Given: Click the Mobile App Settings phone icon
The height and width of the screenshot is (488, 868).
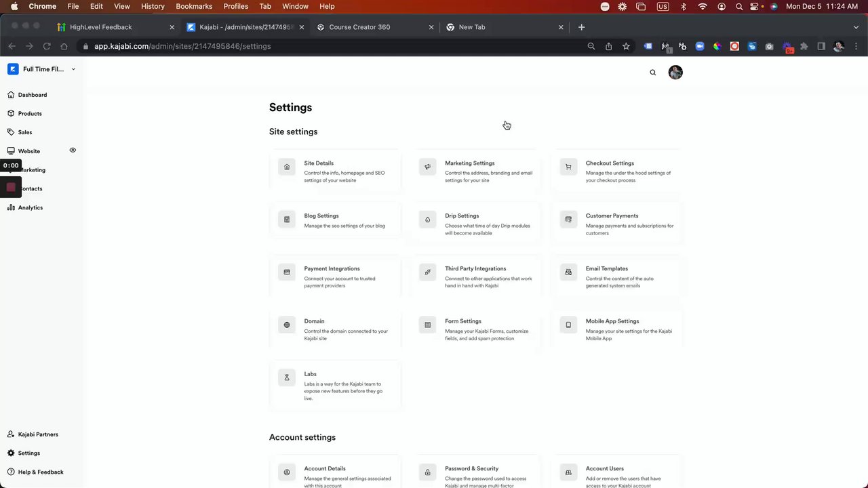Looking at the screenshot, I should click(568, 325).
